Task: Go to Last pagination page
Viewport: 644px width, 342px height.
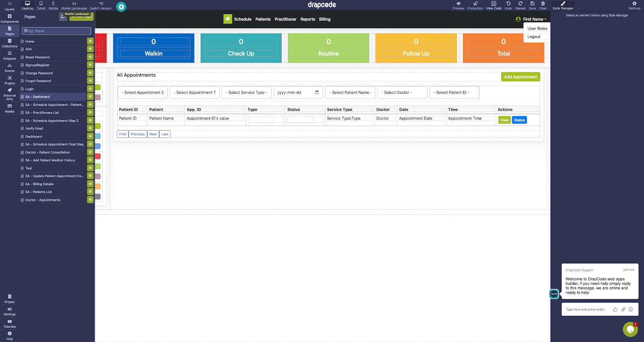Action: point(165,134)
